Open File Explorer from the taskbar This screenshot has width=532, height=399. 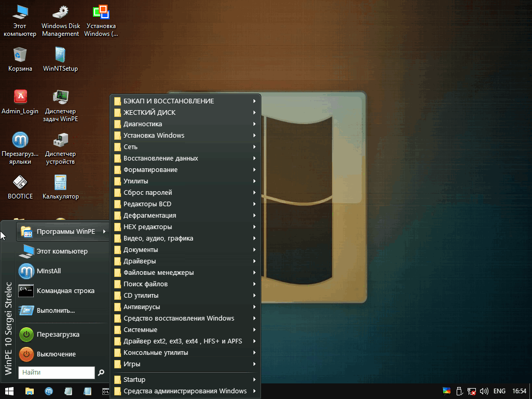pyautogui.click(x=30, y=391)
